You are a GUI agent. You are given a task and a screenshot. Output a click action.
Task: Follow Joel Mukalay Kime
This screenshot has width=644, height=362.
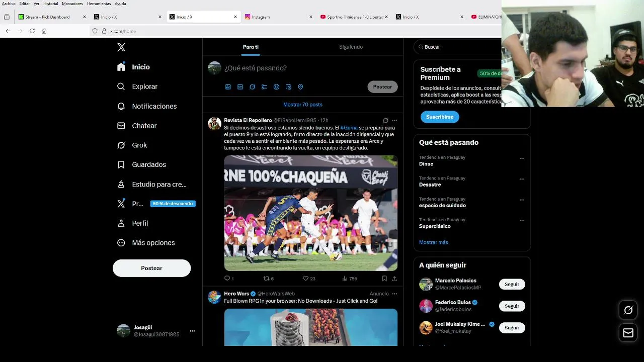[512, 328]
